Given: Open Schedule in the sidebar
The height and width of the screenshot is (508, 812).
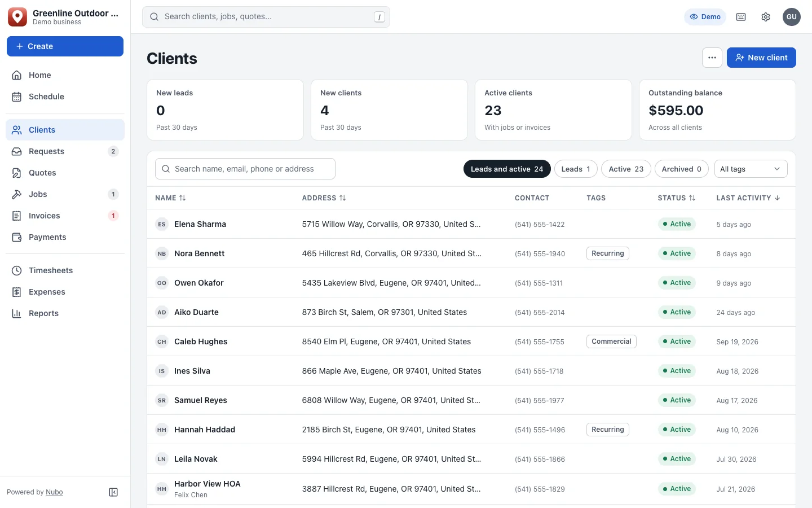Looking at the screenshot, I should 65,97.
